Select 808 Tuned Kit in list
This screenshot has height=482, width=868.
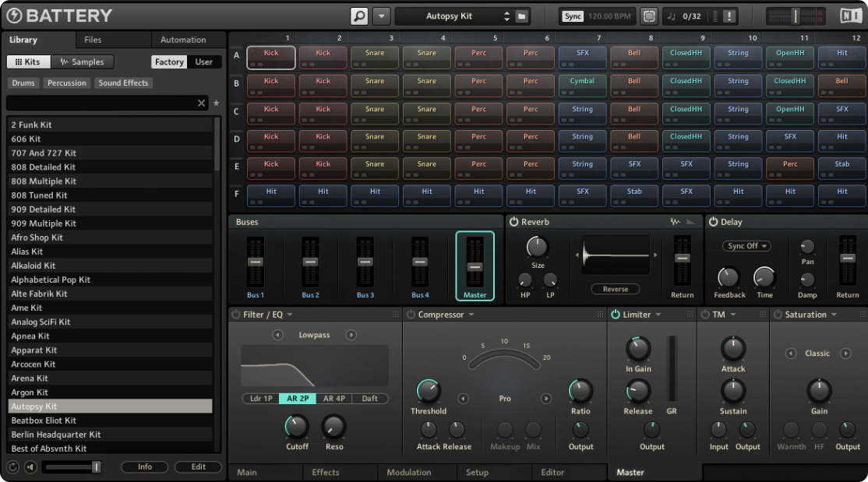point(110,195)
